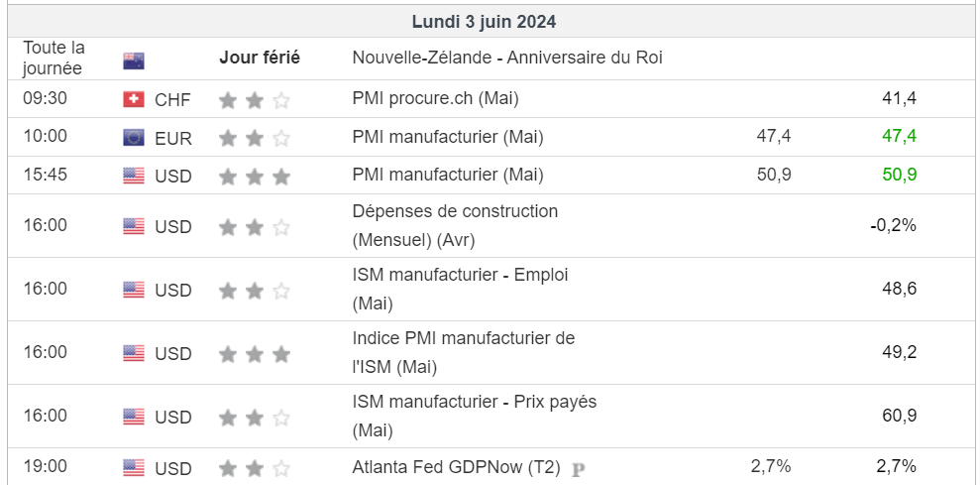This screenshot has width=980, height=485.
Task: Open the EUR PMI manufacturier (Mai) event
Action: 448,137
